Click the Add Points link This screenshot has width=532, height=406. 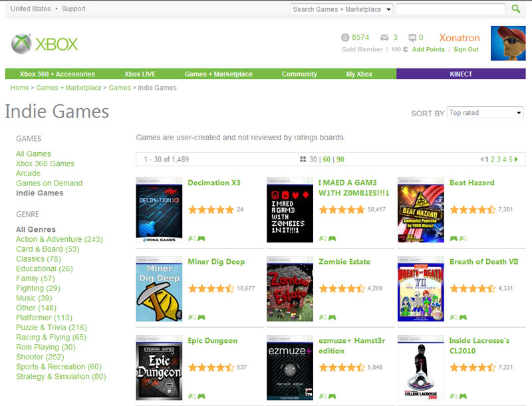tap(428, 49)
